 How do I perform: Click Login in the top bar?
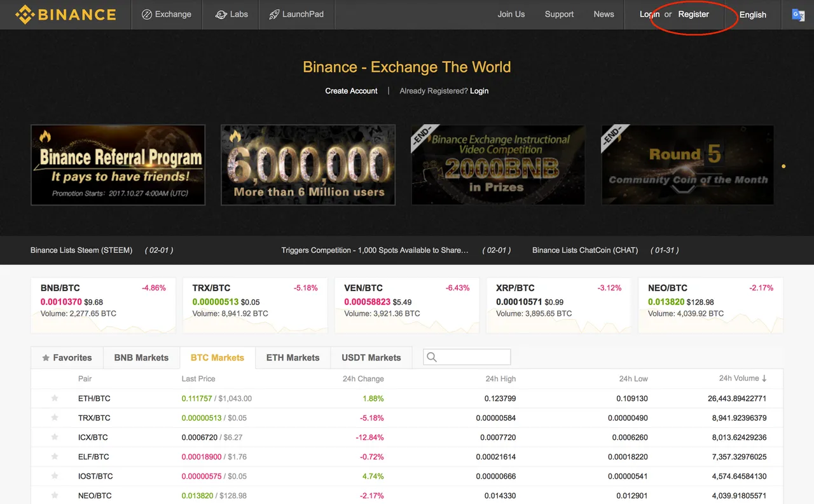(649, 14)
